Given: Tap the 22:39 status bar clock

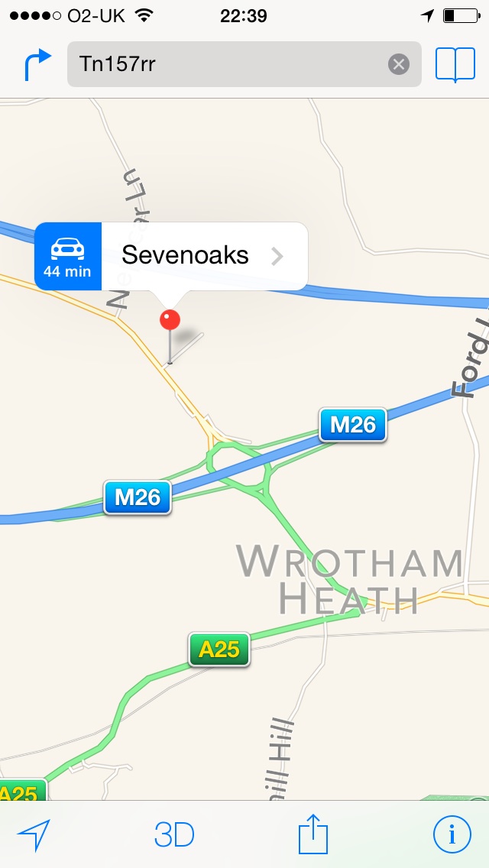Looking at the screenshot, I should pyautogui.click(x=244, y=16).
